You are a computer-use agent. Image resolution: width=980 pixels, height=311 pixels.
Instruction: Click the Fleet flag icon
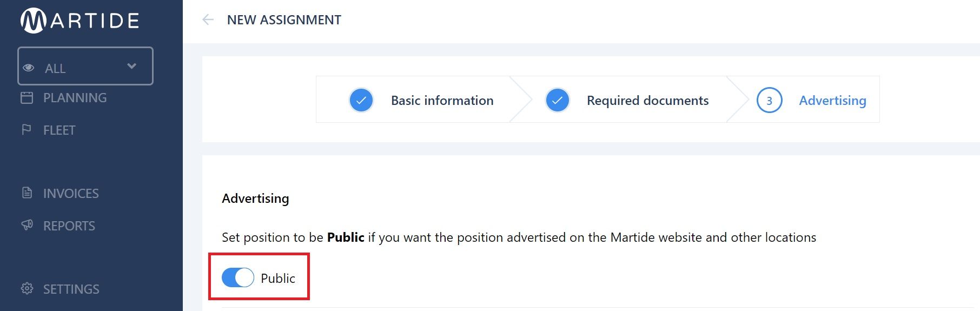(27, 130)
